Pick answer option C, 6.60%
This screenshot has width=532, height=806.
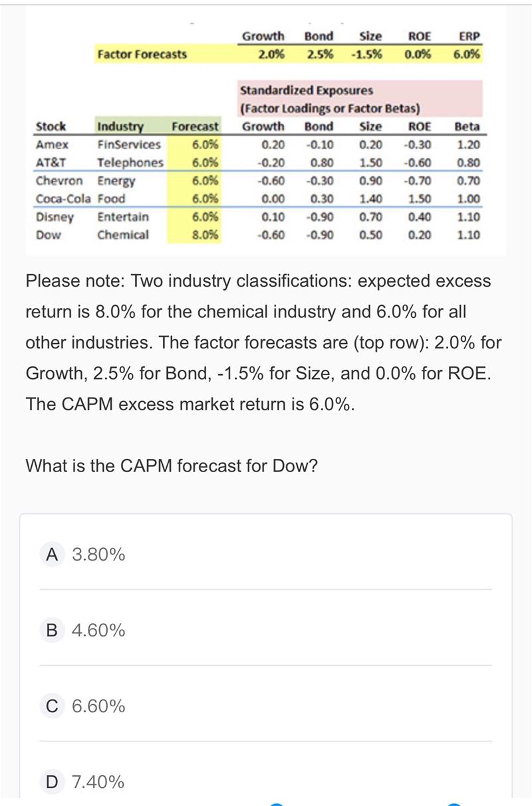tap(84, 706)
